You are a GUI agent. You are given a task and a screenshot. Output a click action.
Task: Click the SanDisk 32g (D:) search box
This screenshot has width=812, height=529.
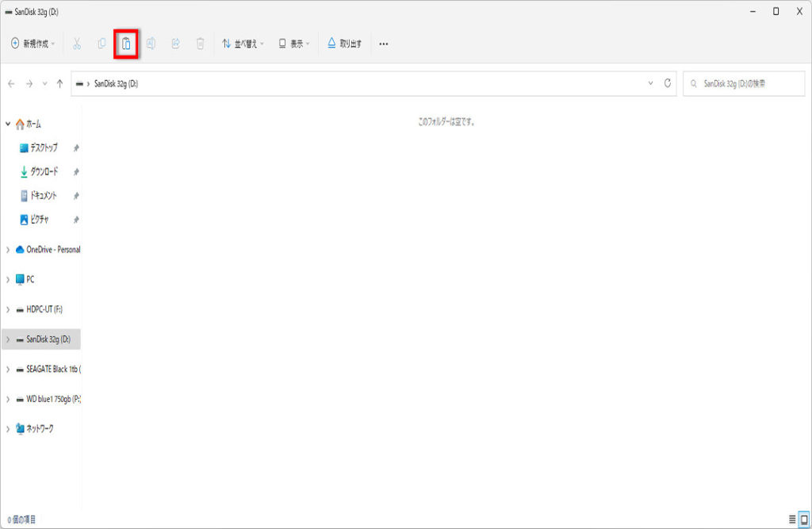coord(741,83)
